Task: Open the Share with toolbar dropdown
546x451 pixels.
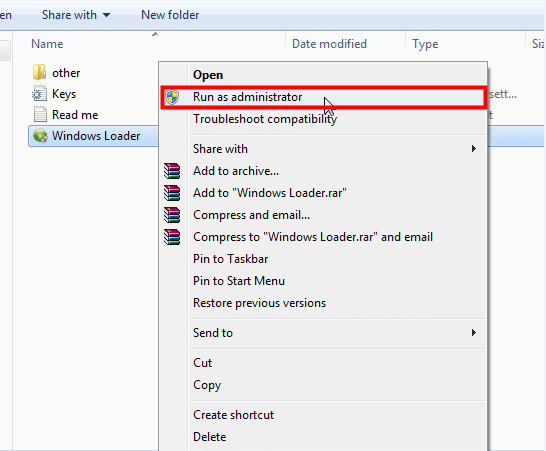Action: point(76,15)
